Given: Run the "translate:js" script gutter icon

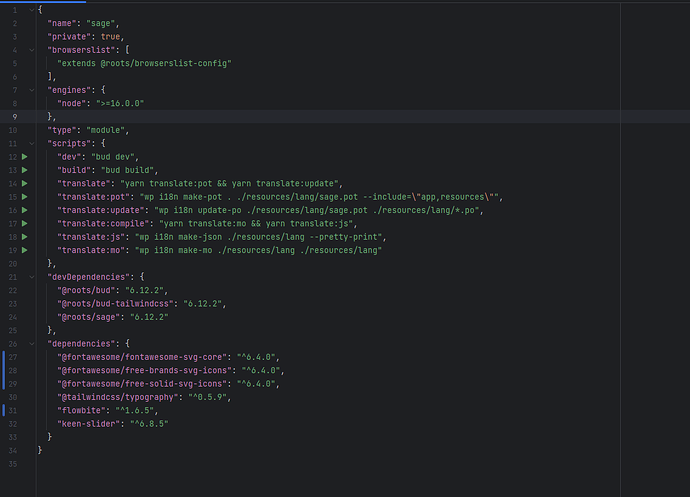Looking at the screenshot, I should 25,237.
